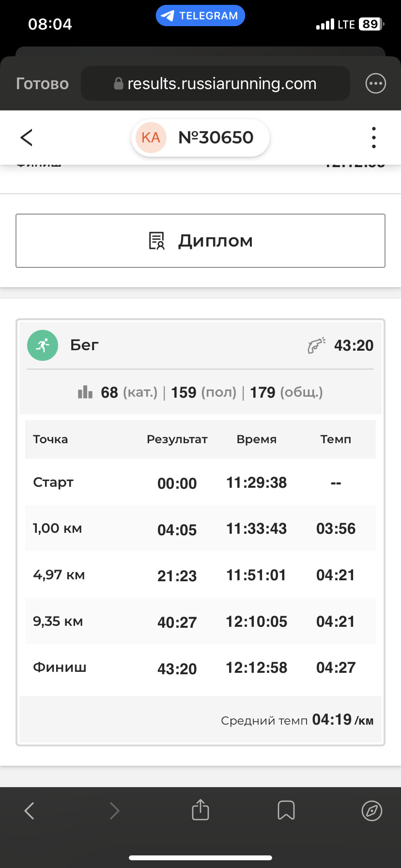Open the browser three-dot circle menu

click(x=375, y=84)
